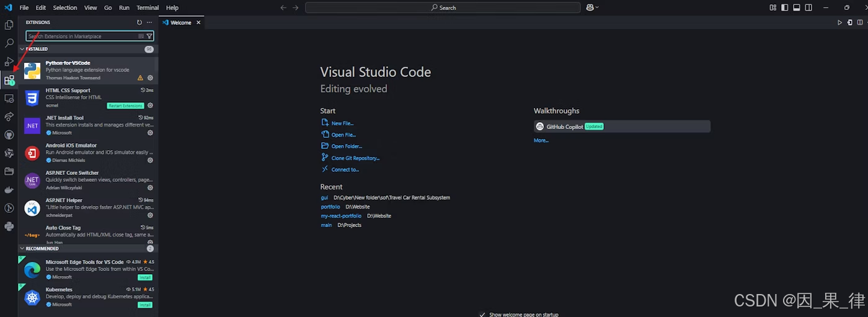
Task: Open recent project my-react-portfolio
Action: 341,216
